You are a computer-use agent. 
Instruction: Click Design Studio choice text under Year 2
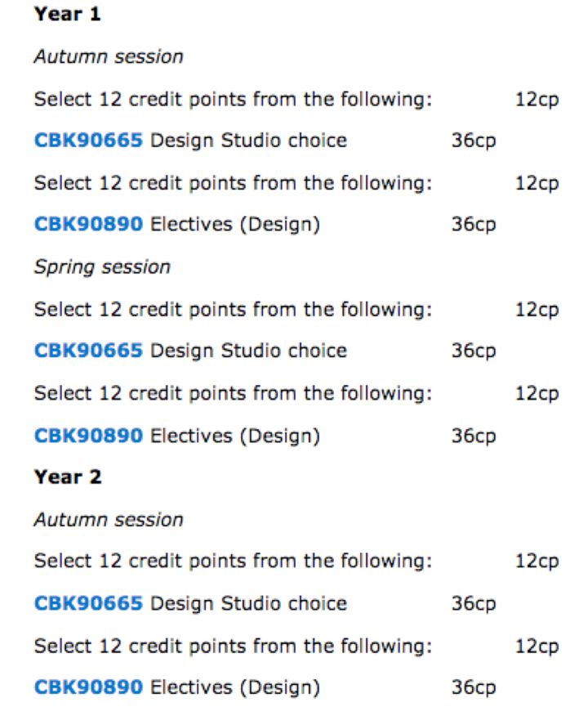pyautogui.click(x=248, y=605)
